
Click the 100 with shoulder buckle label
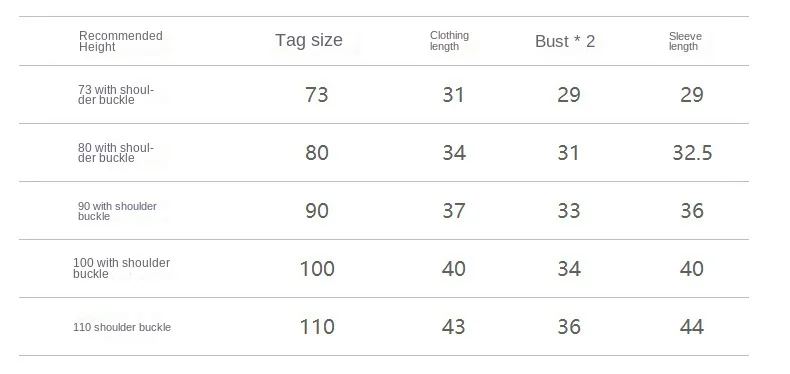[121, 268]
